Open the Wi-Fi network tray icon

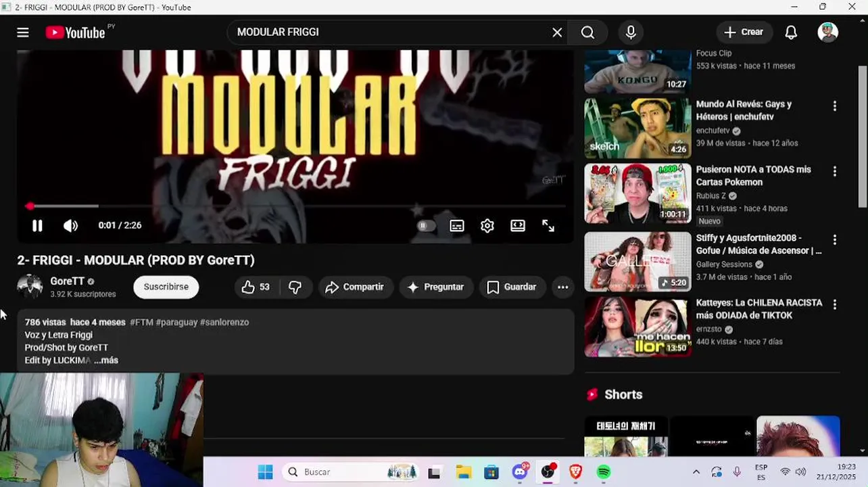(x=785, y=472)
